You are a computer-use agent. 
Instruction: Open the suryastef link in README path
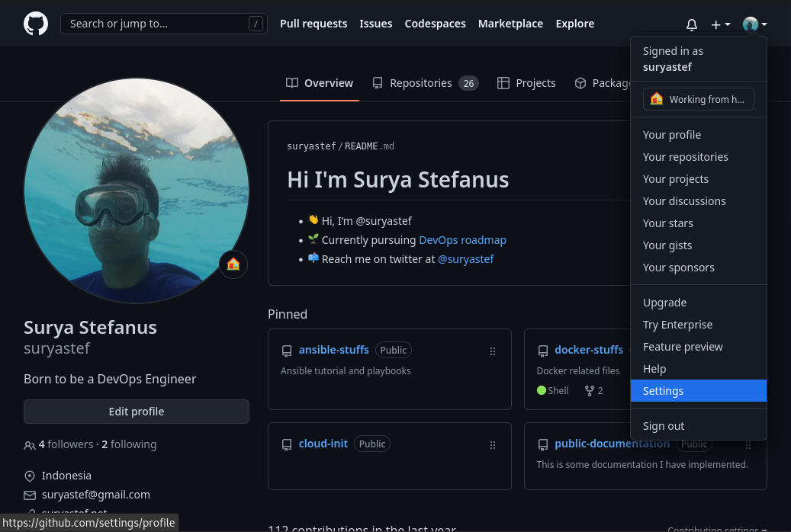311,146
